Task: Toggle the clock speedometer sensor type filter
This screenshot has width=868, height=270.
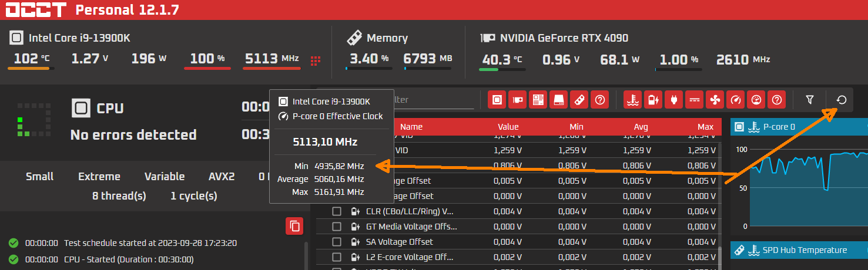Action: click(x=736, y=100)
